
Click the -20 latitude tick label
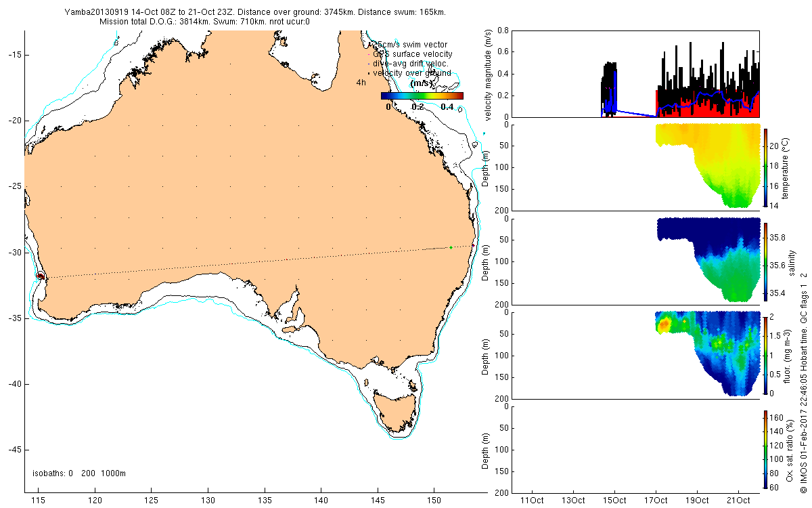pos(15,121)
